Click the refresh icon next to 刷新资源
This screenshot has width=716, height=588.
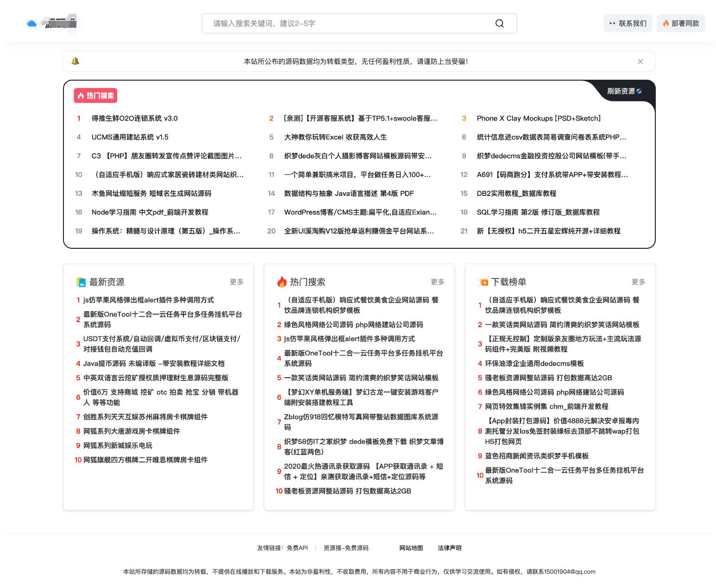tap(638, 91)
